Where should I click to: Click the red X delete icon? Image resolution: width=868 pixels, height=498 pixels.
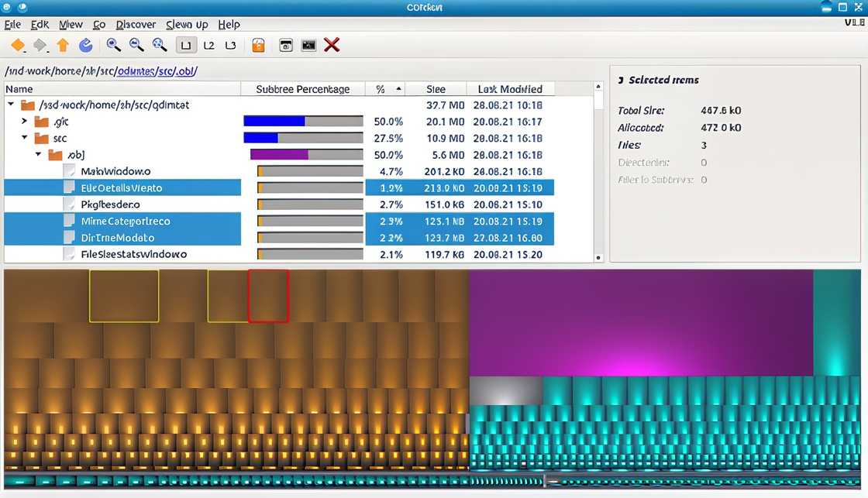[x=332, y=46]
